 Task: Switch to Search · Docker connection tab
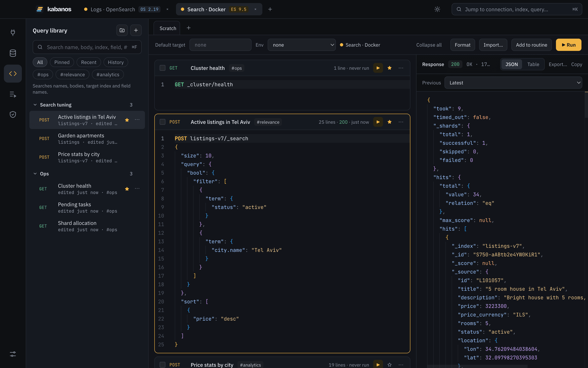pos(219,9)
